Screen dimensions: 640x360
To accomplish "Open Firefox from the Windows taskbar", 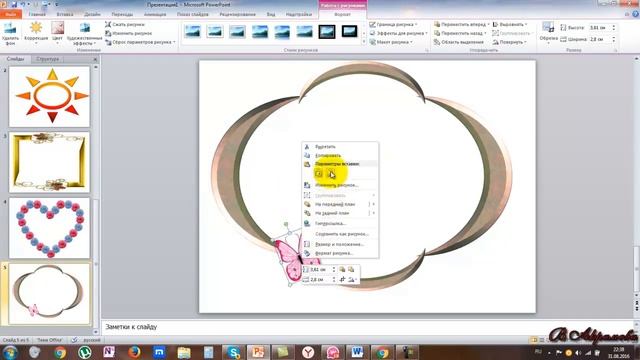I will (134, 352).
